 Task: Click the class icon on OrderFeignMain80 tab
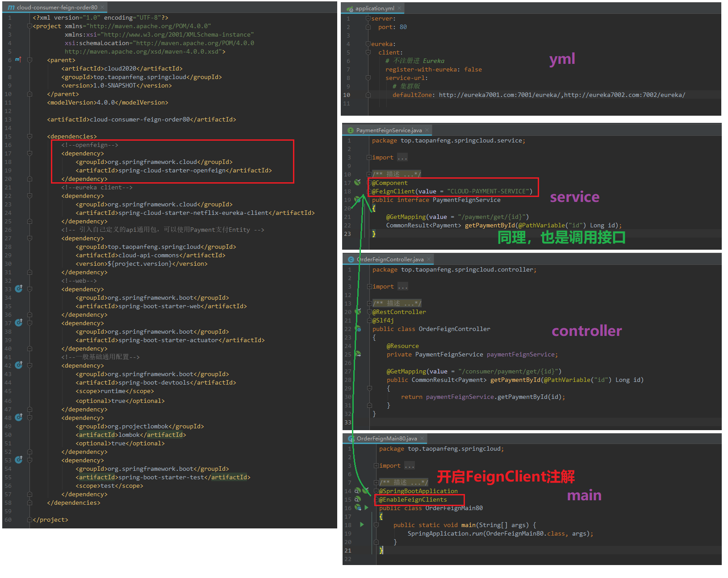[351, 438]
